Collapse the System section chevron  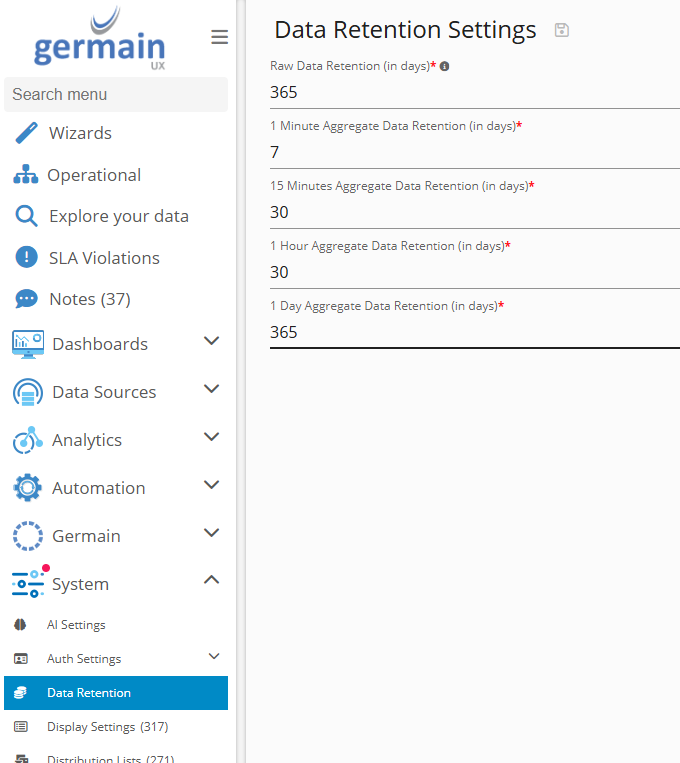211,580
